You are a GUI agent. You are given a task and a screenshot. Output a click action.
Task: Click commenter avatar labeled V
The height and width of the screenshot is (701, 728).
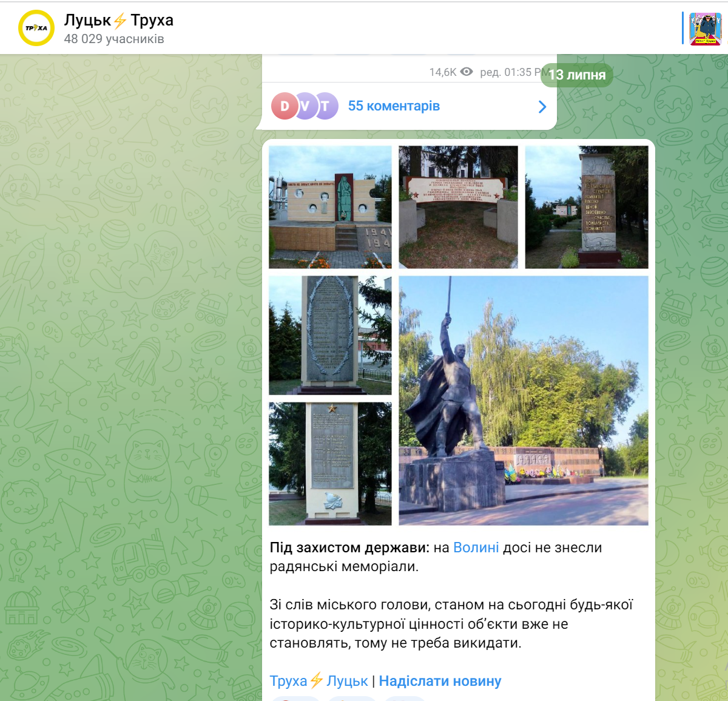coord(305,106)
